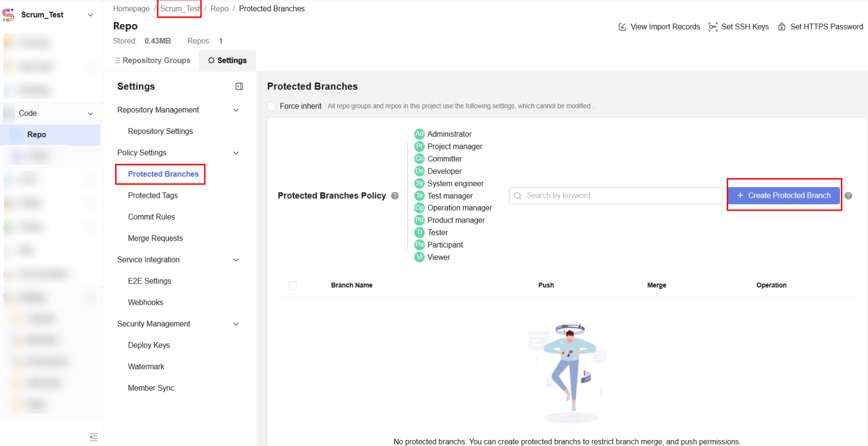Toggle select-all checkbox in Branch Name header
868x446 pixels.
[x=293, y=286]
